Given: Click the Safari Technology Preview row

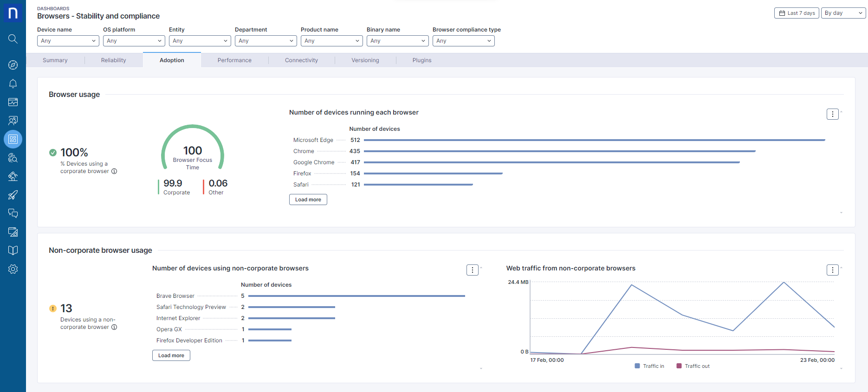Looking at the screenshot, I should pos(311,307).
